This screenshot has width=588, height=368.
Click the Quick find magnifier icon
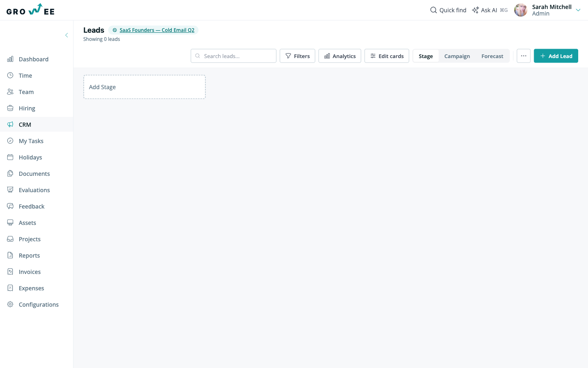click(434, 10)
